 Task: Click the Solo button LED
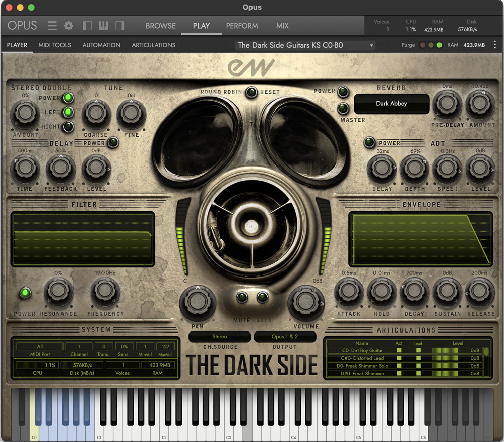(x=262, y=297)
